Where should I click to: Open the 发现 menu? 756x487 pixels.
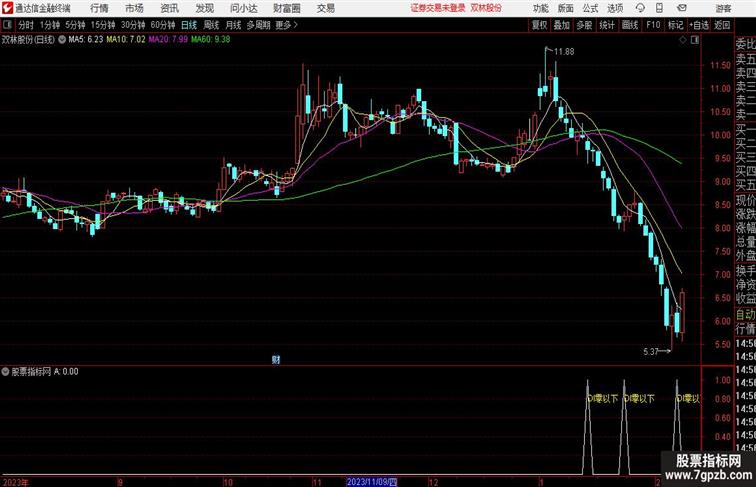tap(204, 8)
